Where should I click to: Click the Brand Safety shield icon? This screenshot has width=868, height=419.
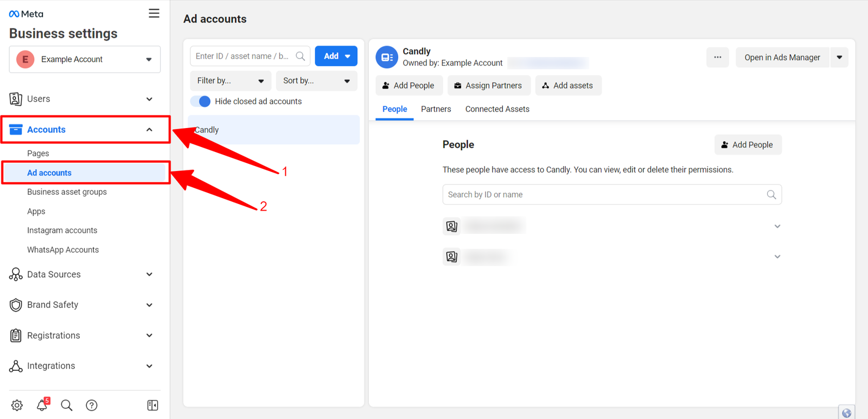[x=16, y=305]
